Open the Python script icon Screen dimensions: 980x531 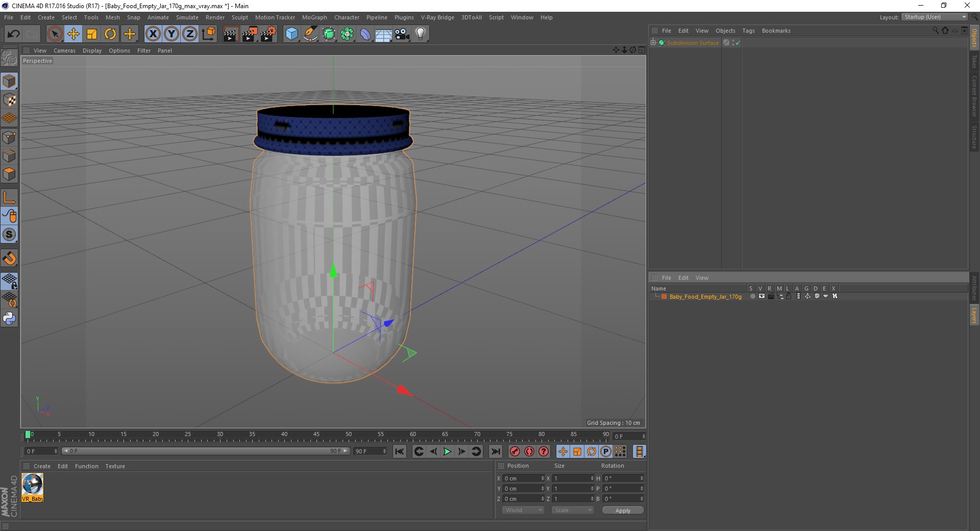click(9, 319)
